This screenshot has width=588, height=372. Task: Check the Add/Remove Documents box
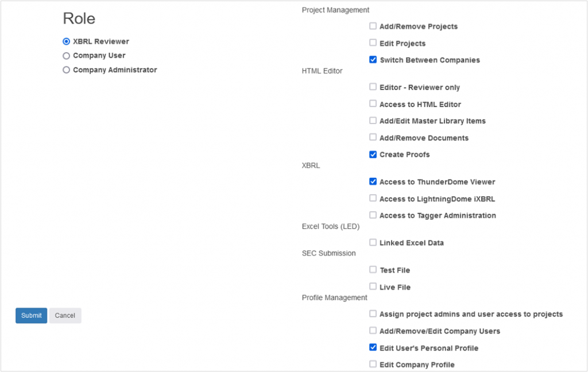[373, 138]
